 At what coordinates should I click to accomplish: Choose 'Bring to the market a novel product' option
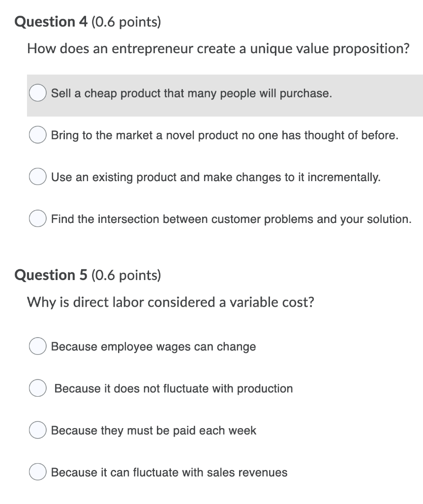pos(37,134)
